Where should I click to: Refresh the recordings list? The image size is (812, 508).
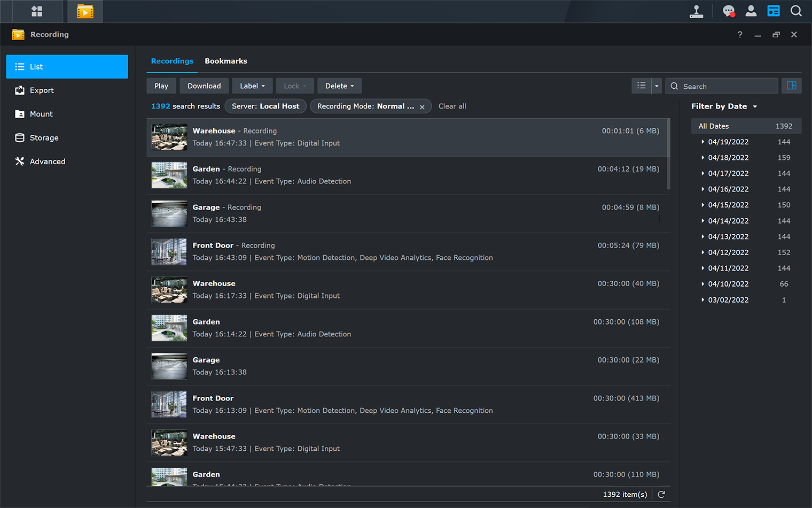(x=661, y=494)
